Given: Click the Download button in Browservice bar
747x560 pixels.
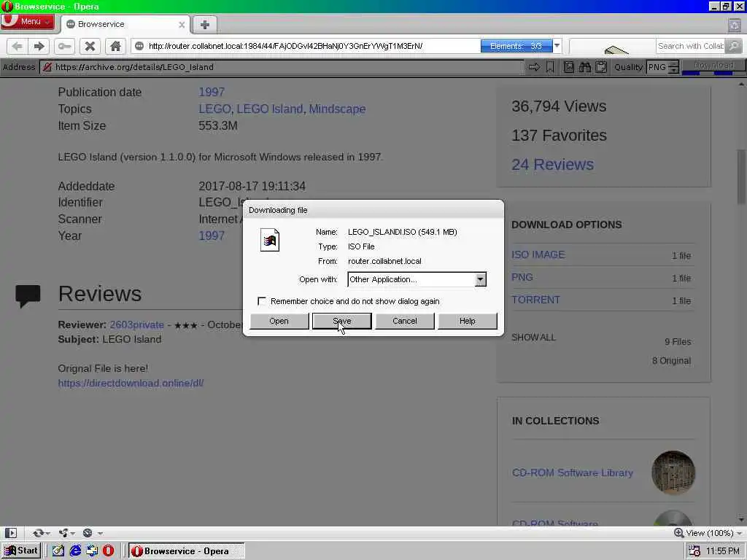Looking at the screenshot, I should 713,66.
